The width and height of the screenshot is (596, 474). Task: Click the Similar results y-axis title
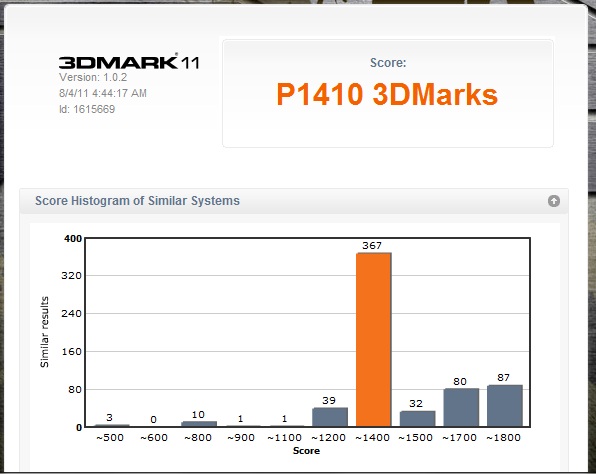coord(44,332)
